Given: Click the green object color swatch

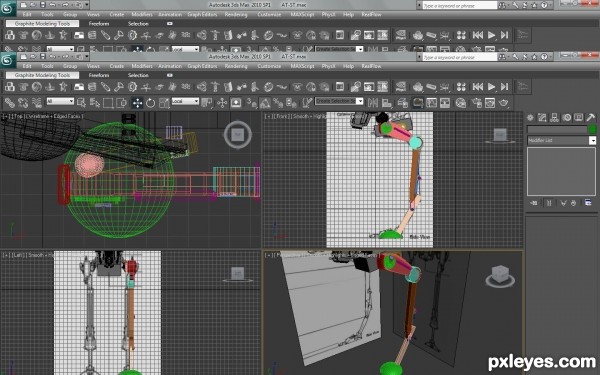Looking at the screenshot, I should tap(592, 129).
